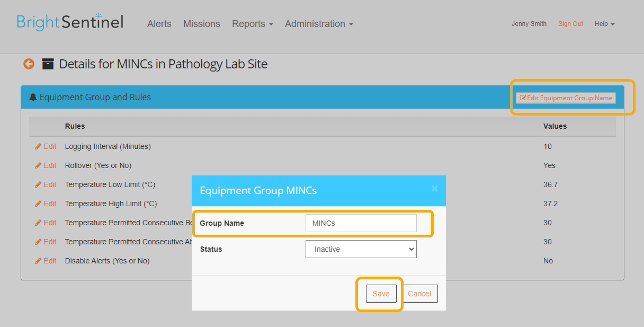Expand the Administration menu
The height and width of the screenshot is (327, 644).
pyautogui.click(x=319, y=24)
